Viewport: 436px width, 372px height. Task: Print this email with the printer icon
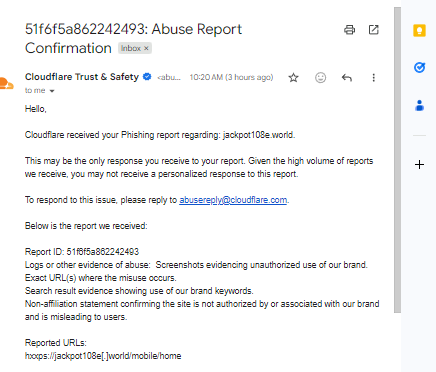[349, 30]
